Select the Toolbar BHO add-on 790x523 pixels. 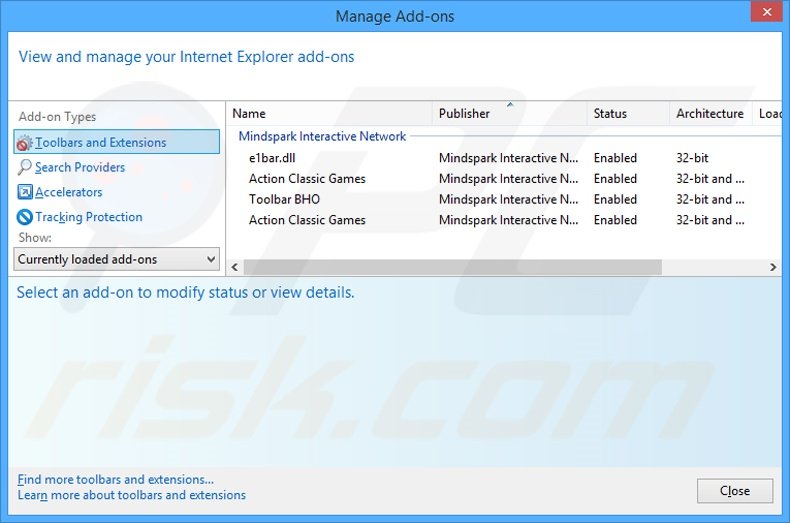pyautogui.click(x=284, y=200)
